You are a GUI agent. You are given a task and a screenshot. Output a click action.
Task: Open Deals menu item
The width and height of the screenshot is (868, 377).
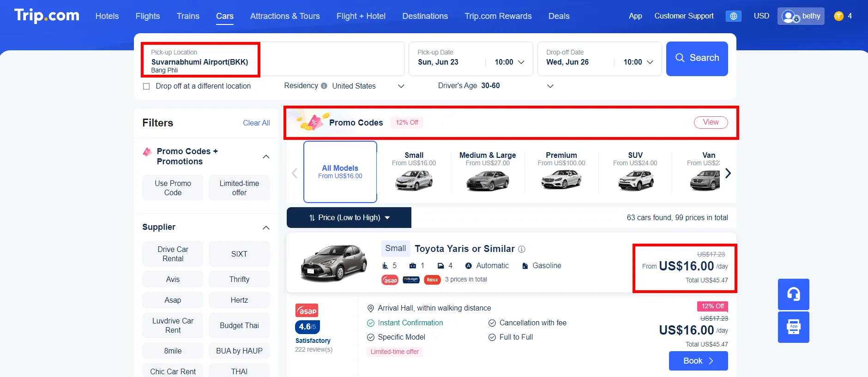[x=559, y=16]
